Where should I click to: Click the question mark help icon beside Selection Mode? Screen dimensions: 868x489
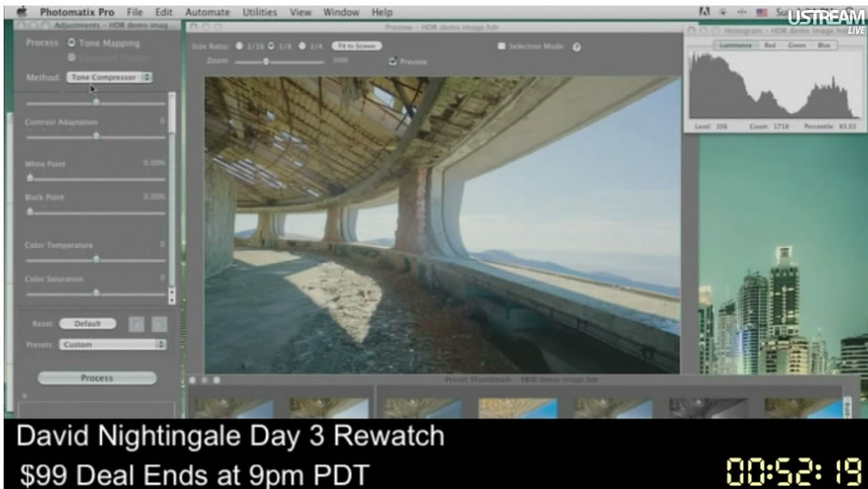coord(577,47)
